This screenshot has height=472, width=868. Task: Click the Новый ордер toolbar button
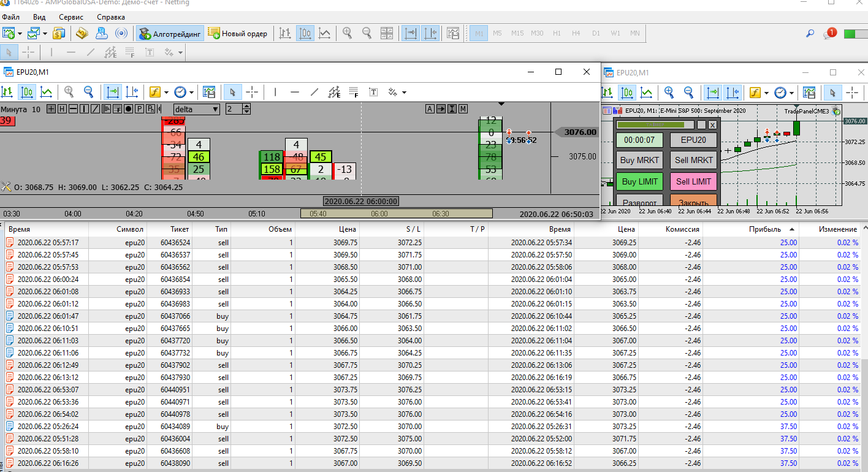[238, 33]
